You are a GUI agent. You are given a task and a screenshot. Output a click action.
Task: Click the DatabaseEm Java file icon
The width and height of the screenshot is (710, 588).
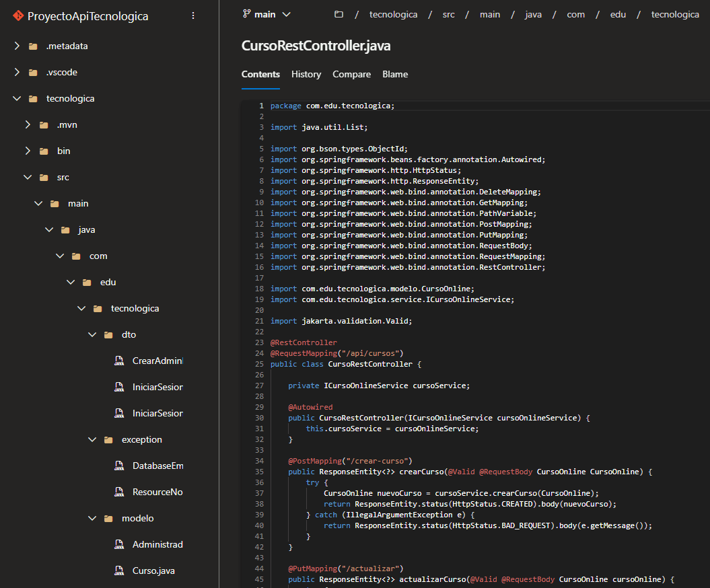pos(119,466)
